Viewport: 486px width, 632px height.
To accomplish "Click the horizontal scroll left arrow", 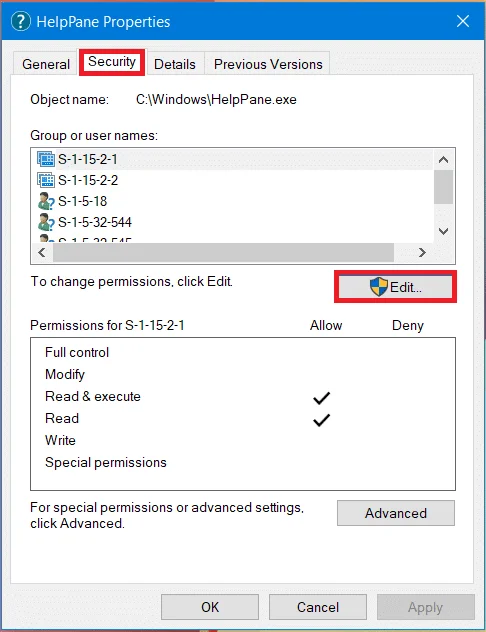I will [x=42, y=252].
